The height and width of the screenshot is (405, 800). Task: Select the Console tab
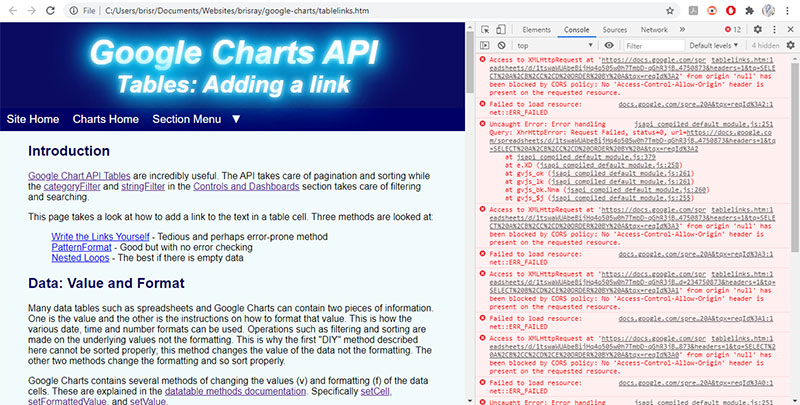point(577,30)
